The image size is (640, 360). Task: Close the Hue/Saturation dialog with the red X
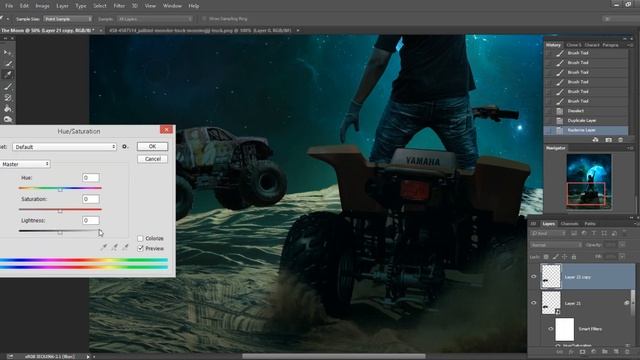click(x=166, y=130)
